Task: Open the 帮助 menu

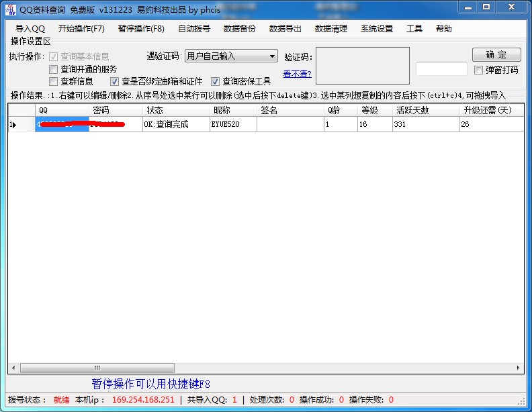Action: [x=444, y=29]
